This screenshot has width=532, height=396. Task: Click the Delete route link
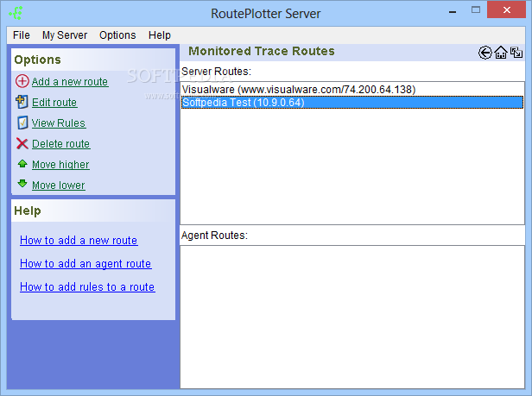click(61, 144)
